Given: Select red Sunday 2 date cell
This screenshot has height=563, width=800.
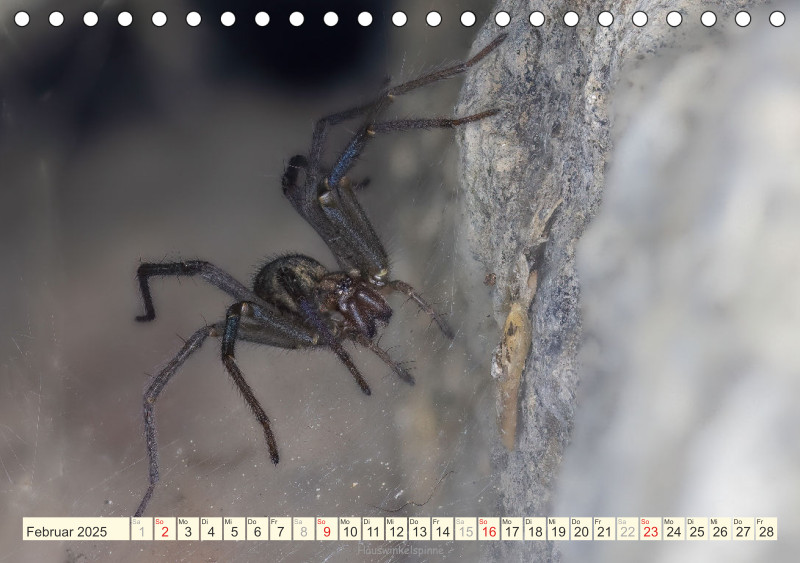Looking at the screenshot, I should (x=165, y=529).
